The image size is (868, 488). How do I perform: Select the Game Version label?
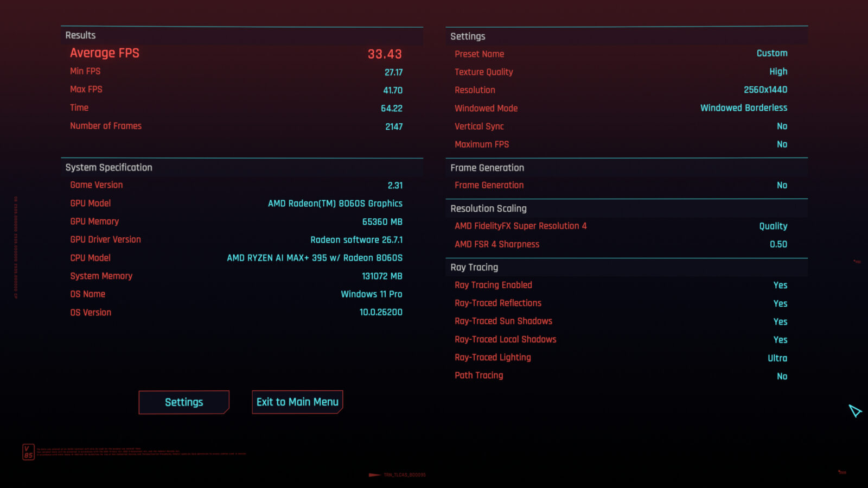coord(97,185)
